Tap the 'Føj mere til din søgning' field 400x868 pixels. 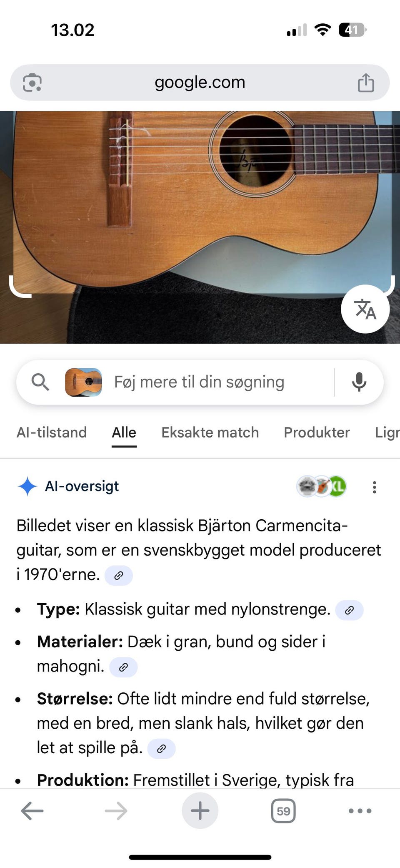[x=199, y=382]
